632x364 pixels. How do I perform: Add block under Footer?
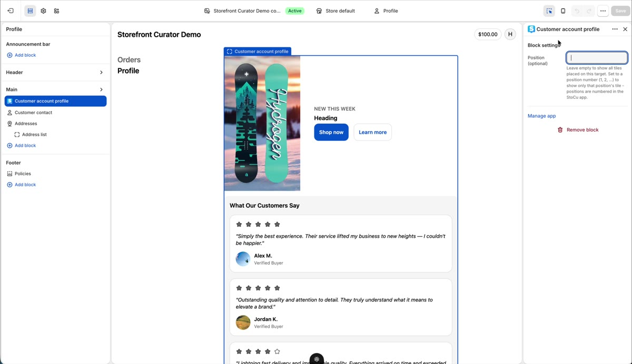[21, 185]
